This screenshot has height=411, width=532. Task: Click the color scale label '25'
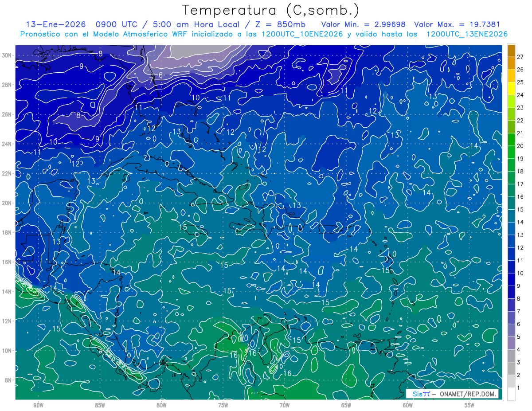520,82
